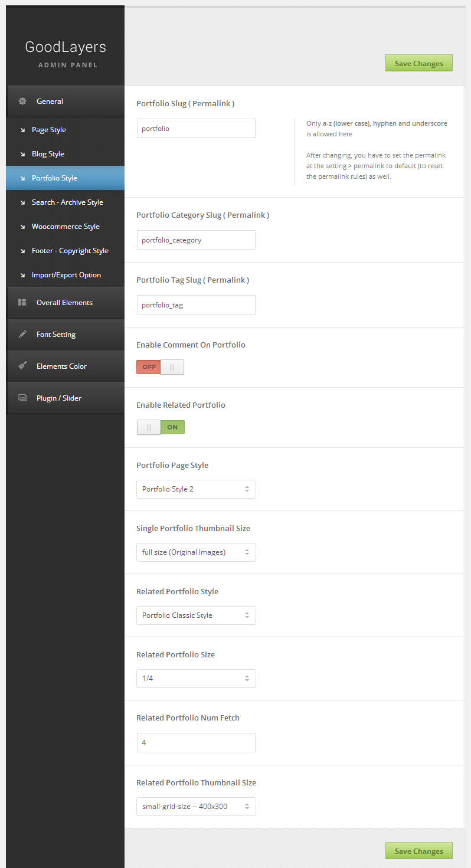
Task: Click the paintbrush icon for Elements Color
Action: tap(22, 366)
